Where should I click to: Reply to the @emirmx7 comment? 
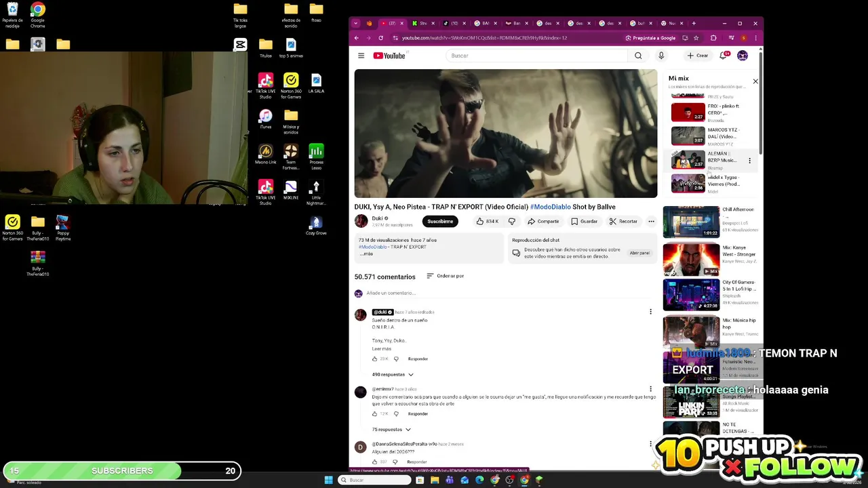click(418, 413)
